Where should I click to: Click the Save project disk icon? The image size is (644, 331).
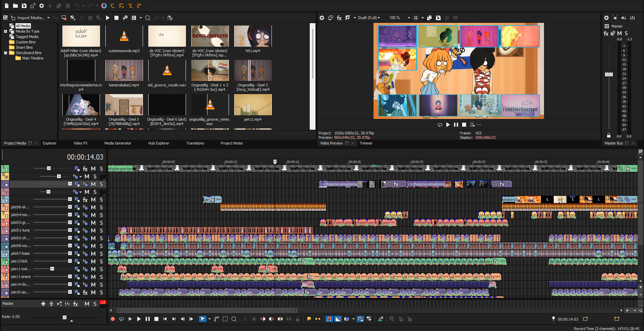[24, 6]
